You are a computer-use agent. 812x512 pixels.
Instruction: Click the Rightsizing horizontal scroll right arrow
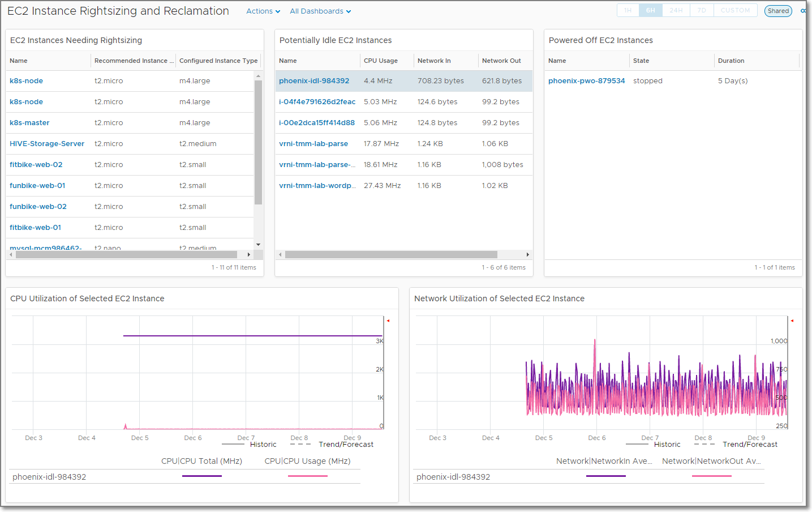[248, 255]
